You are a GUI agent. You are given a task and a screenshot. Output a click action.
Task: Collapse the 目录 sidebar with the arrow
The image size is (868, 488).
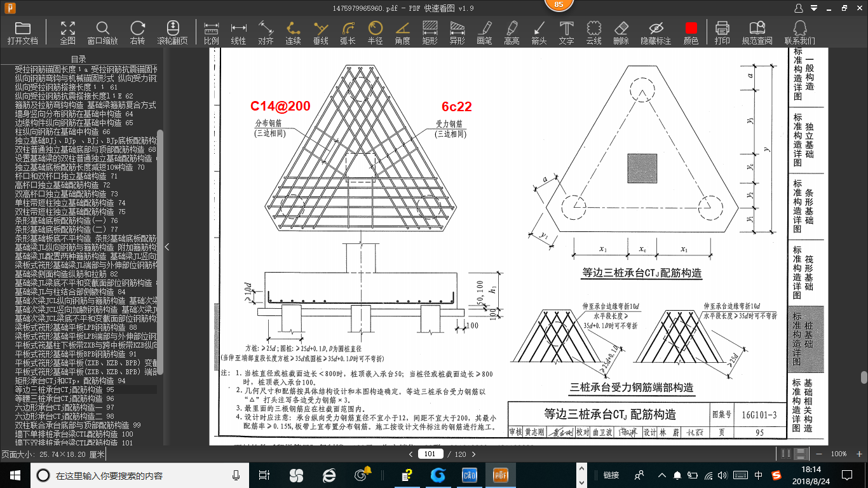pos(167,247)
